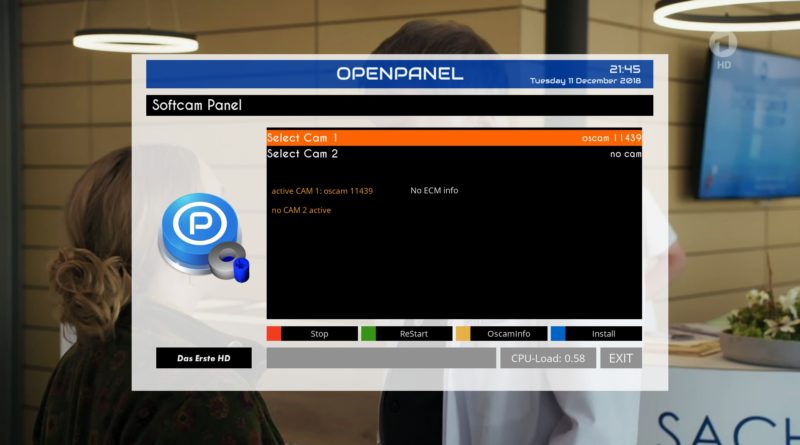
Task: Click the no CAM 2 active text
Action: pos(301,210)
